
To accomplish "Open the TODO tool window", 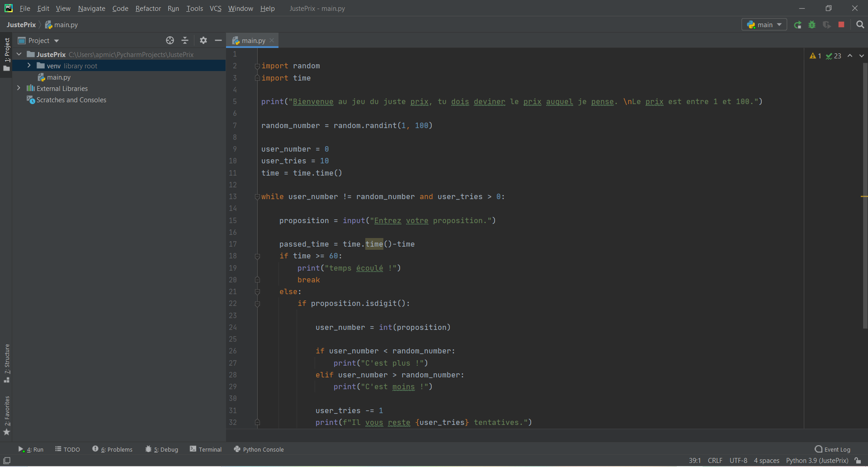I will tap(67, 449).
